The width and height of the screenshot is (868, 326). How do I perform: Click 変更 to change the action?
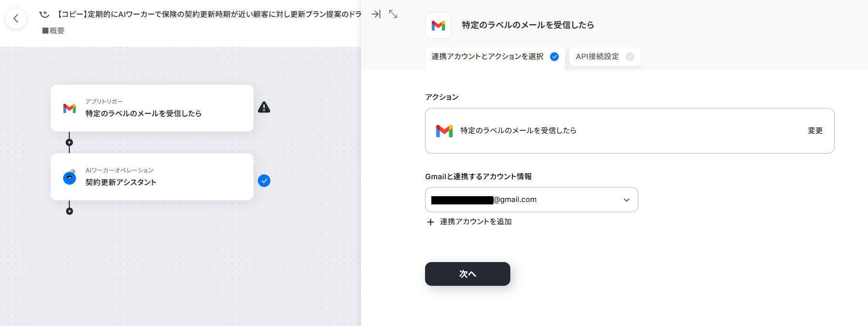click(x=815, y=131)
